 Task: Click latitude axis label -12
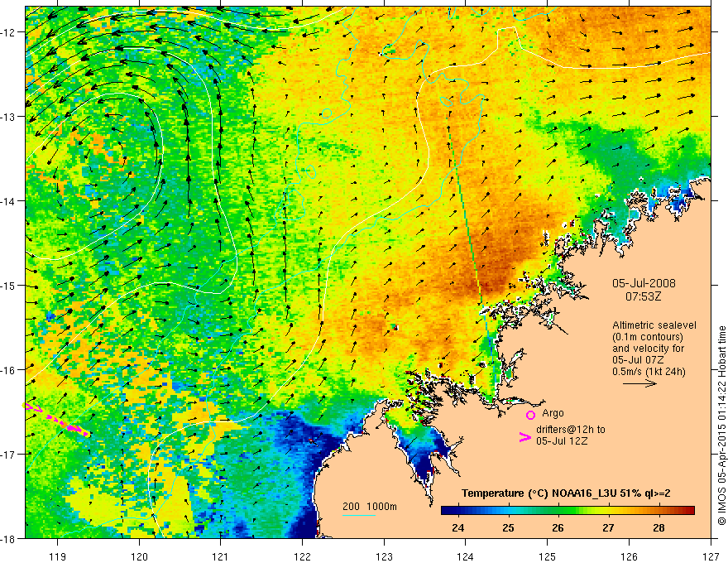pos(8,32)
